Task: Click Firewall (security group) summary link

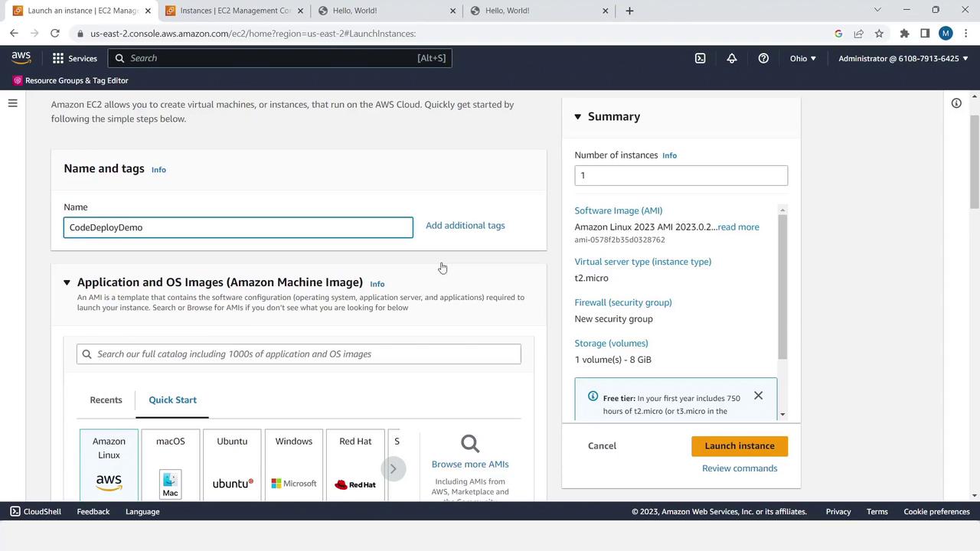Action: (x=623, y=302)
